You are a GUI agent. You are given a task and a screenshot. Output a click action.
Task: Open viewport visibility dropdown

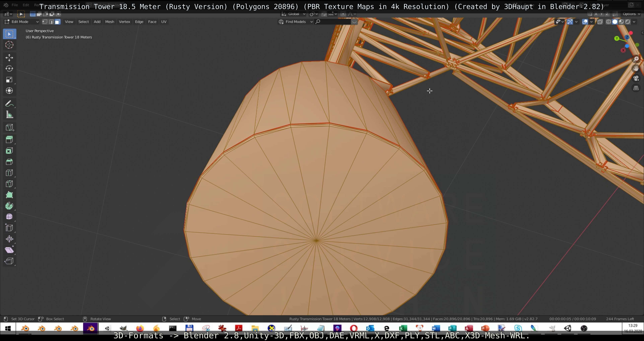pyautogui.click(x=560, y=22)
